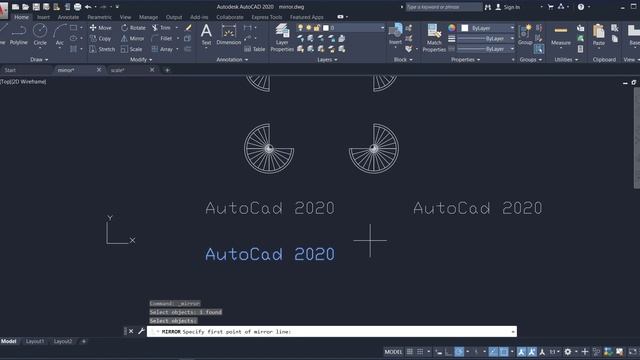
Task: Click the Measure tool
Action: [561, 35]
